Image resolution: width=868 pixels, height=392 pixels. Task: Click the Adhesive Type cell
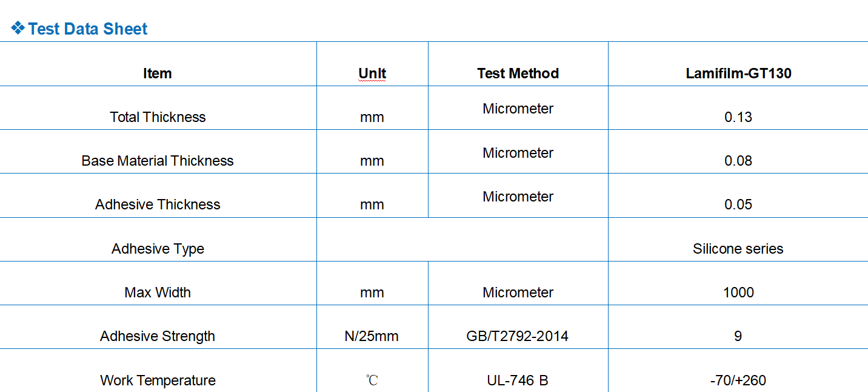click(158, 249)
